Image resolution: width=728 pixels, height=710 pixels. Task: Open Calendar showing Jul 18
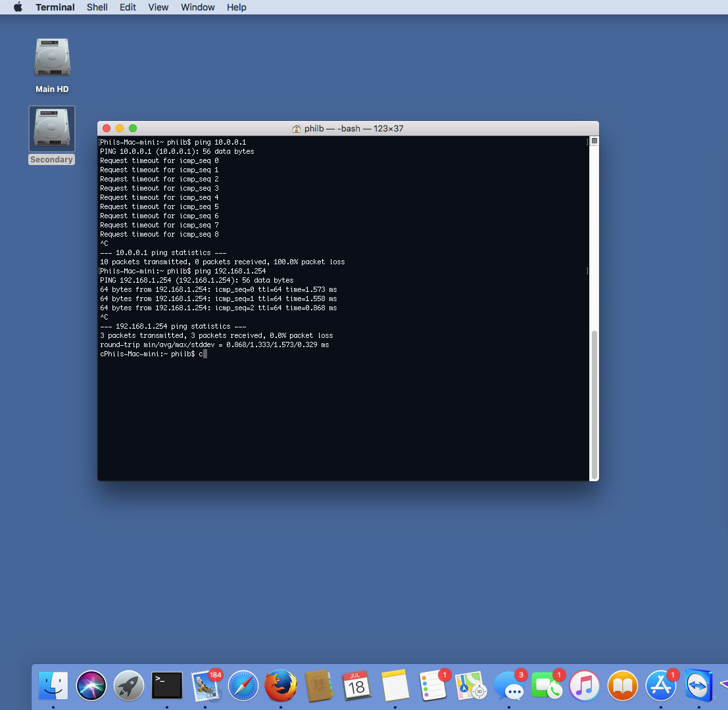tap(356, 686)
